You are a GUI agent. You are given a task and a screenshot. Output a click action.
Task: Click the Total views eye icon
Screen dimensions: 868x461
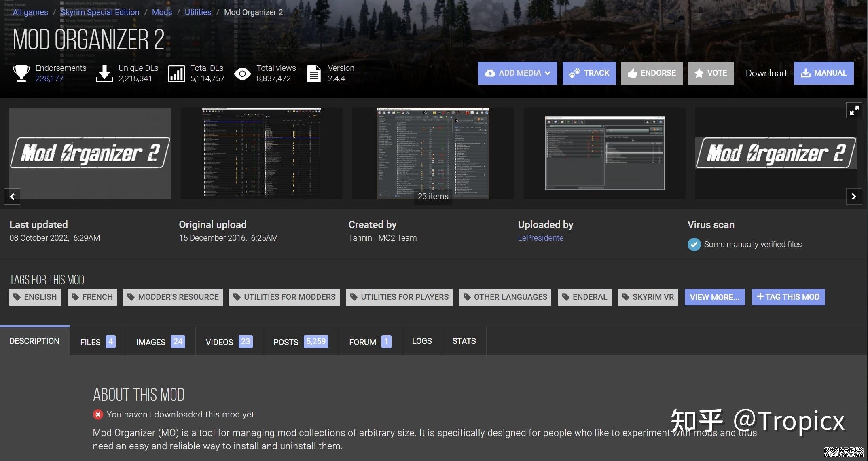pyautogui.click(x=242, y=74)
